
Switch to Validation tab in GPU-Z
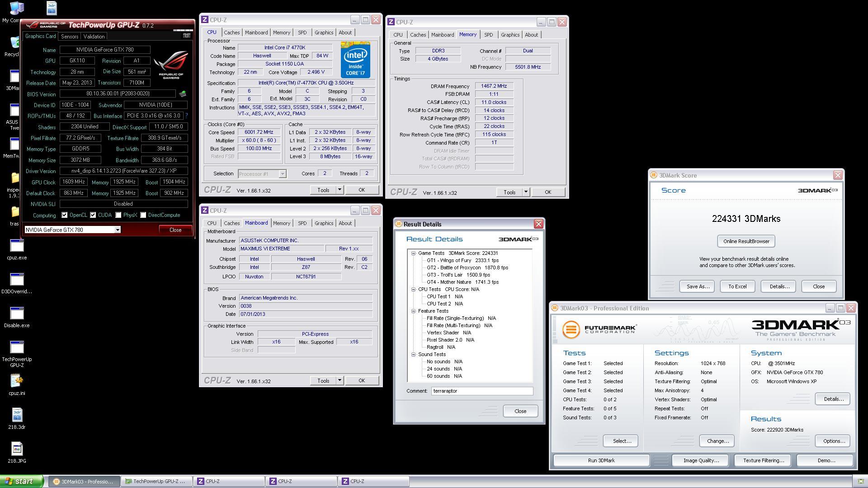click(x=94, y=37)
